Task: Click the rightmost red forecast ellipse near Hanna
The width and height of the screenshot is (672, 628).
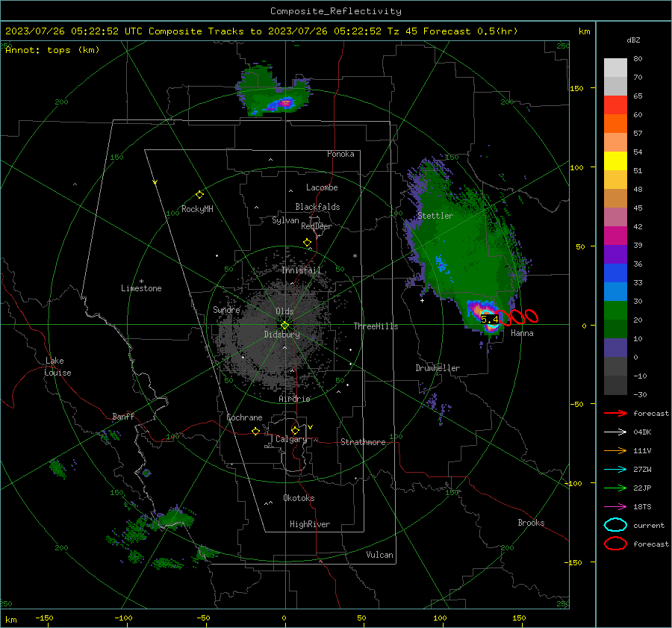Action: (x=532, y=316)
